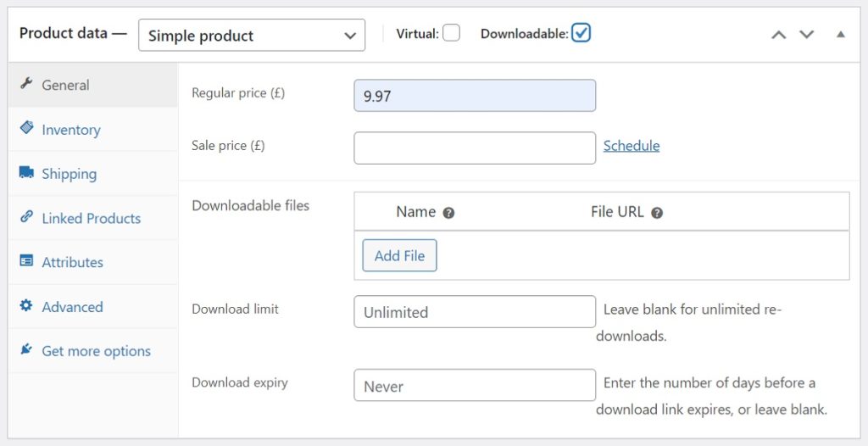Viewport: 868px width, 446px height.
Task: Show help tooltip next to File URL
Action: pyautogui.click(x=657, y=213)
